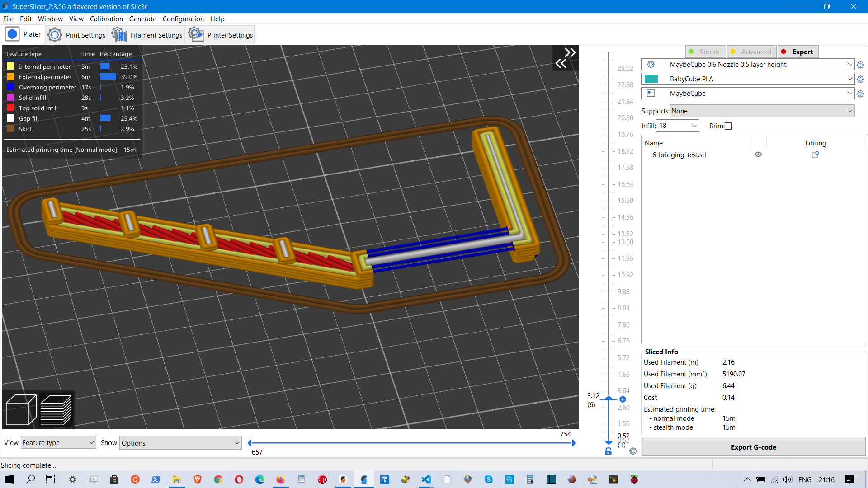Open Supports dropdown set to None
This screenshot has width=868, height=488.
point(762,111)
